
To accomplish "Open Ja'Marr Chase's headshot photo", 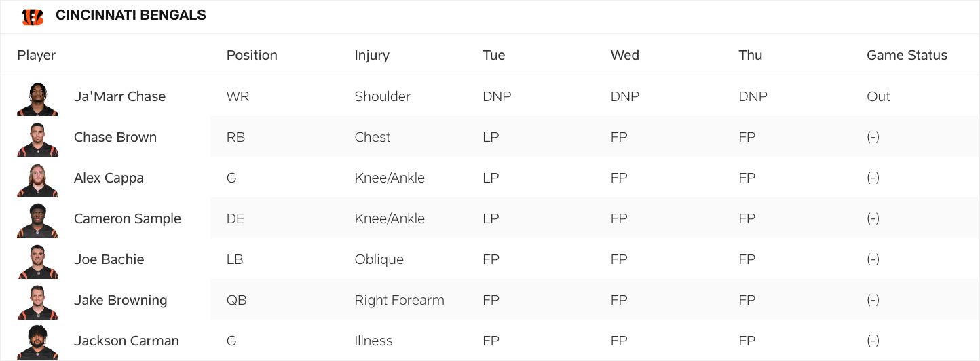I will tap(37, 98).
